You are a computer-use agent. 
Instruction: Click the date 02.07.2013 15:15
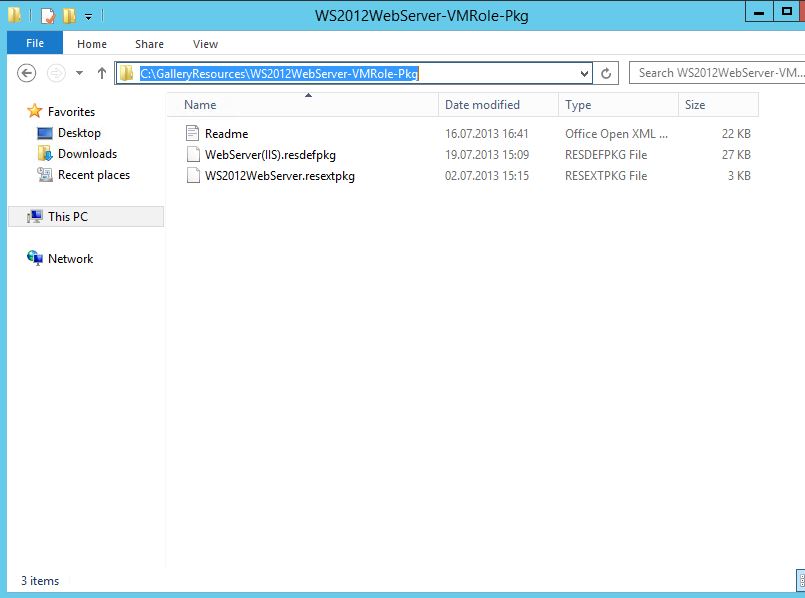coord(487,176)
